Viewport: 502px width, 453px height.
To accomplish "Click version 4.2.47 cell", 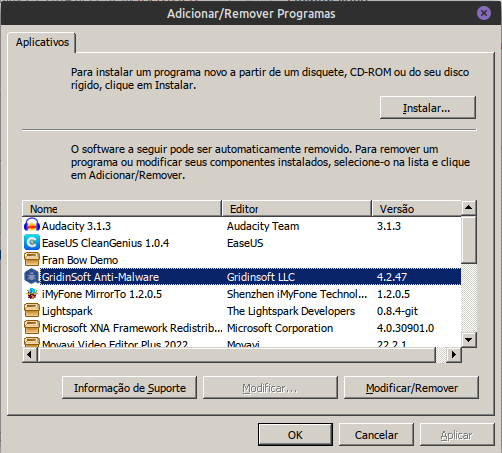I will 392,277.
